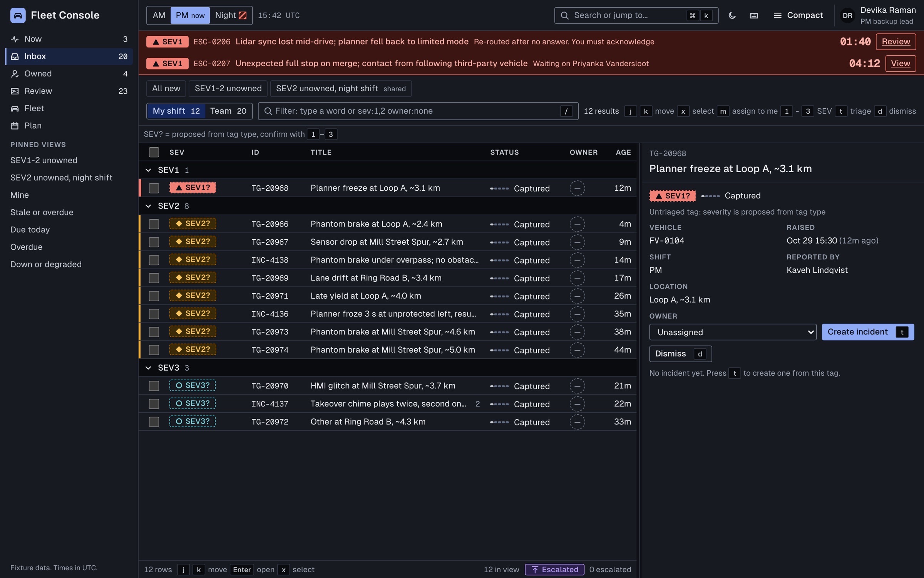Switch to the Team 20 tab

(228, 111)
